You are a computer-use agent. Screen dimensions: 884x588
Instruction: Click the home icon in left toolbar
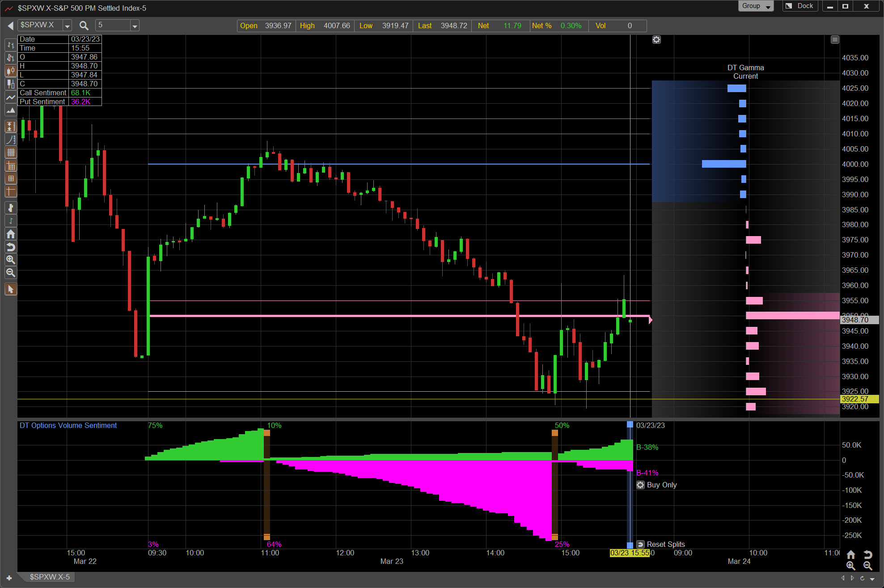pos(11,234)
